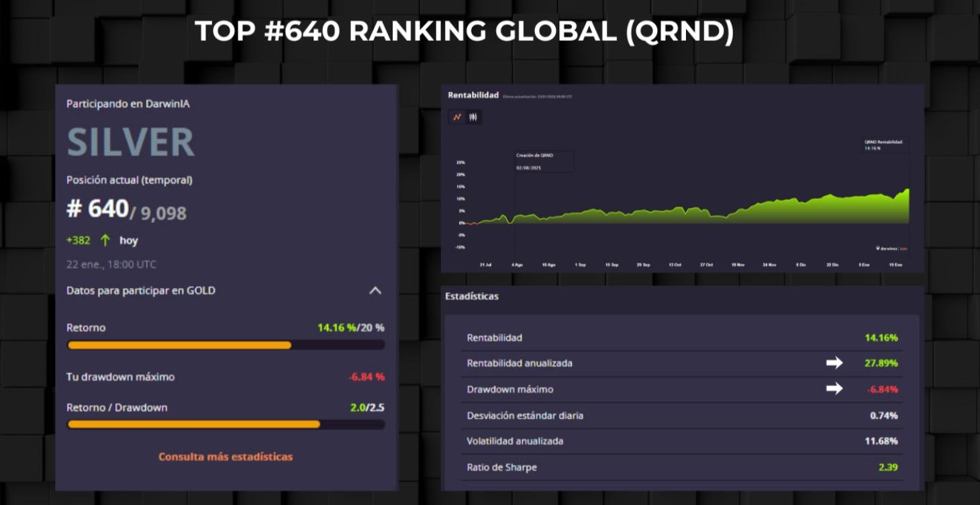Select the Desviación estándar diaria row
The height and width of the screenshot is (505, 980).
point(682,416)
